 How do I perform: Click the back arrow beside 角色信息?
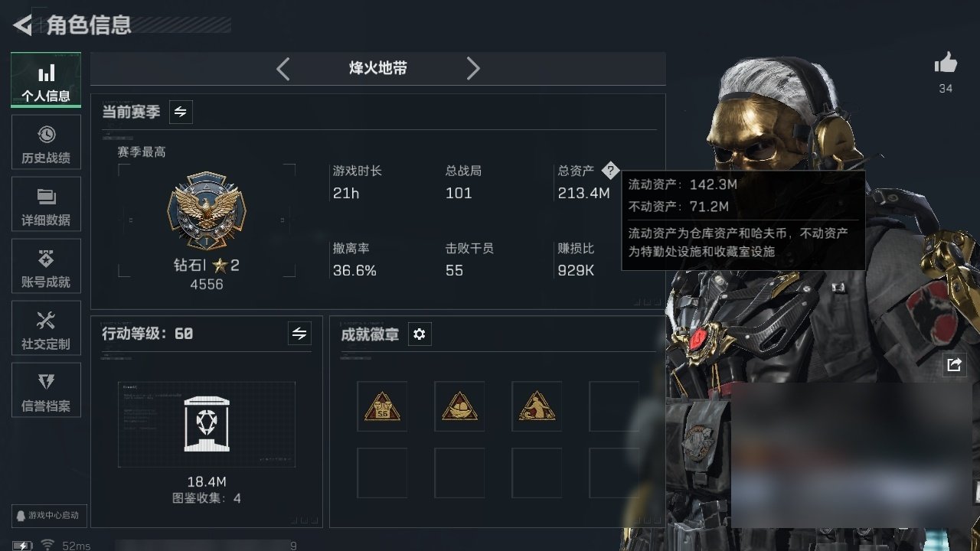22,25
